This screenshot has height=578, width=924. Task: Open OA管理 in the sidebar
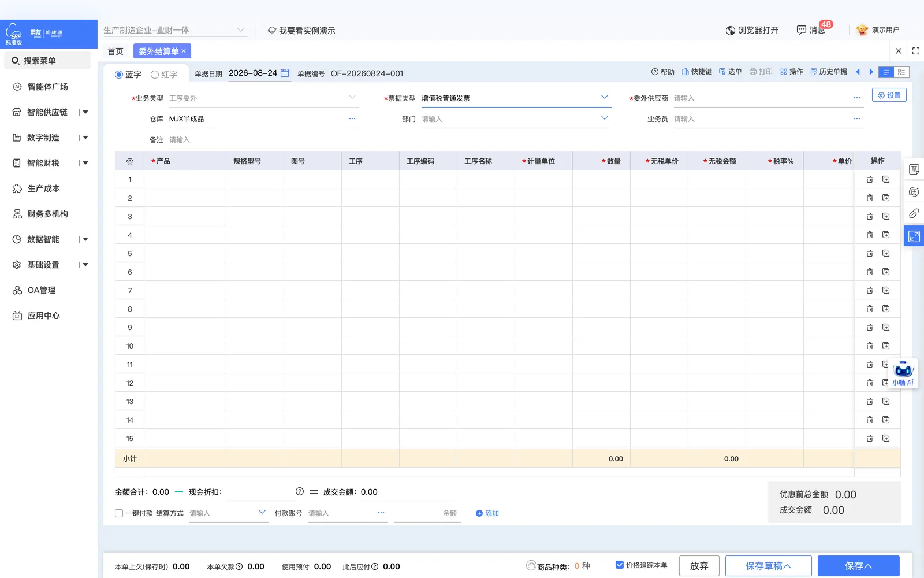42,290
